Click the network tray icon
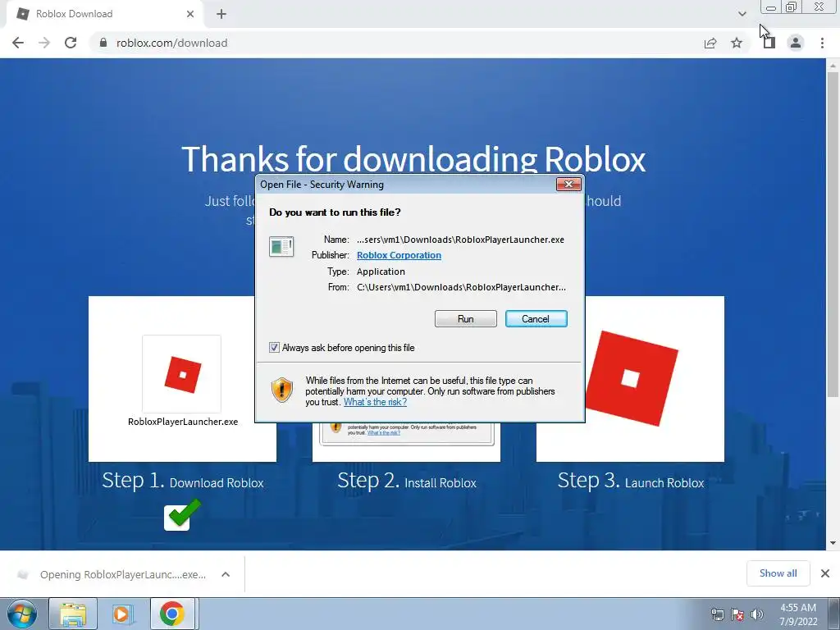 [717, 614]
